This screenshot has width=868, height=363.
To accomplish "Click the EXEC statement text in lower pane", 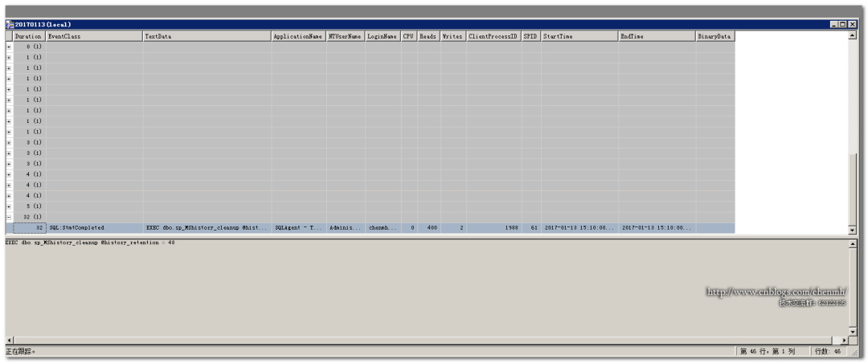I will coord(90,243).
